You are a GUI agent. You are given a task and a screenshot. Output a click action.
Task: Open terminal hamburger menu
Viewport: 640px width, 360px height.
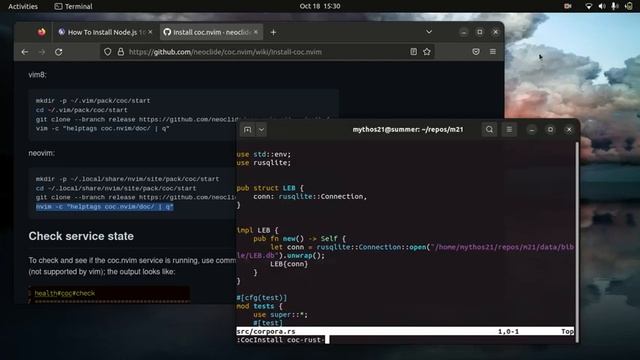pyautogui.click(x=509, y=129)
